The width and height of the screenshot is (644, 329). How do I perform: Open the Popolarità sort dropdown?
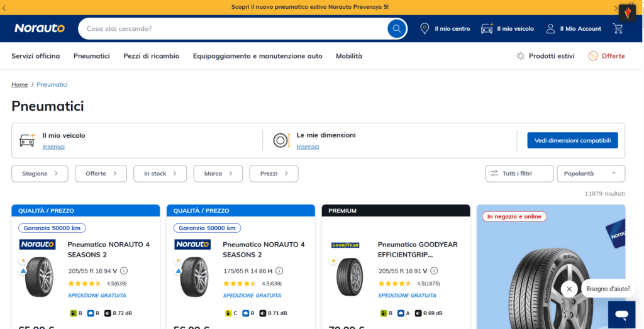coord(591,174)
